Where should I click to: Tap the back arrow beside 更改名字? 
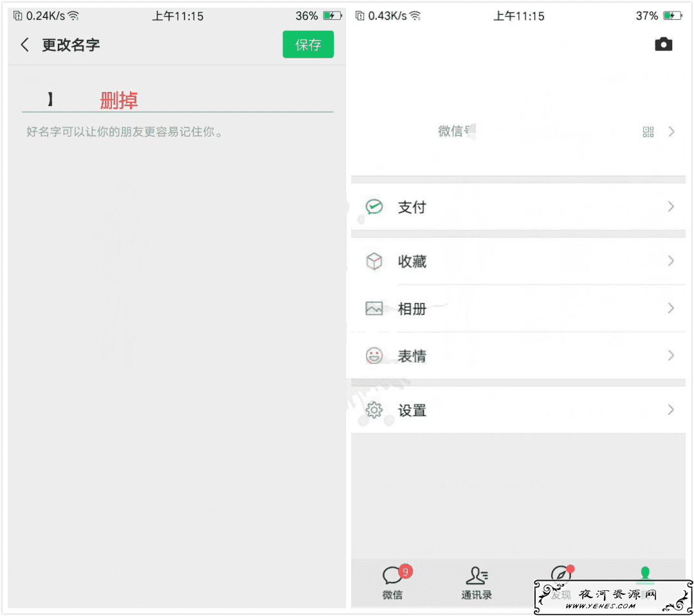click(x=25, y=45)
